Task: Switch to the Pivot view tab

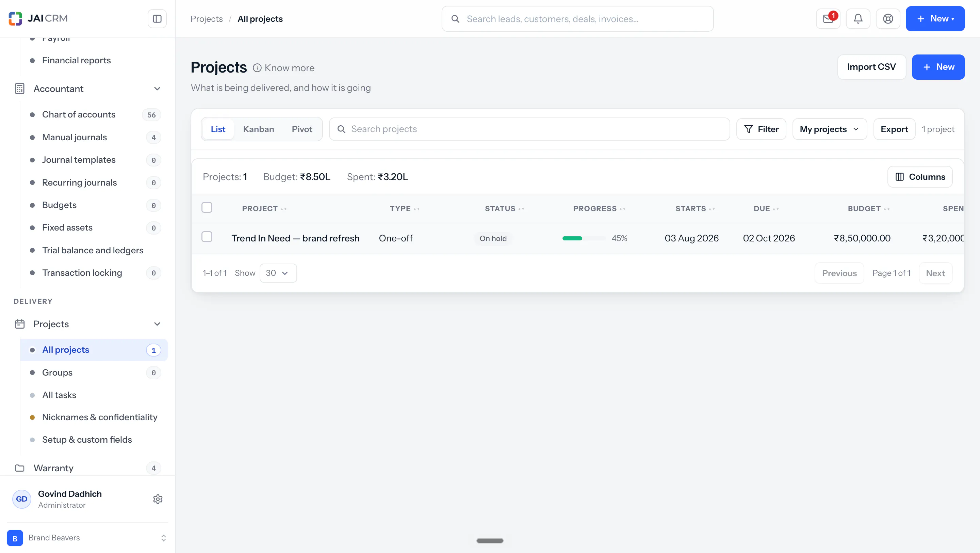Action: click(x=302, y=129)
